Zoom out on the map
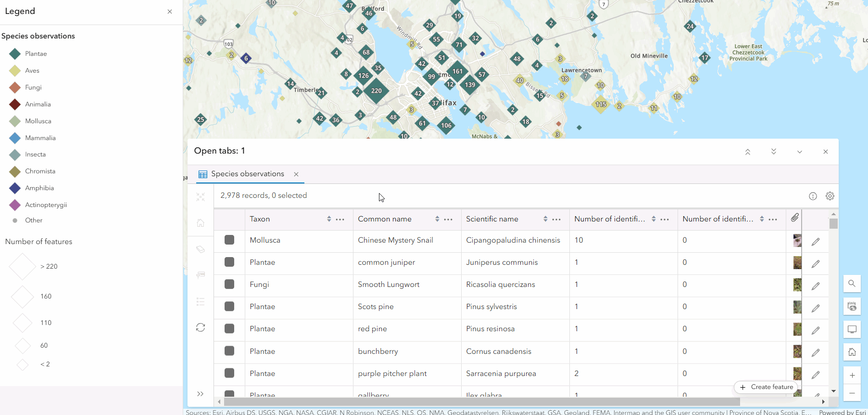 click(852, 393)
